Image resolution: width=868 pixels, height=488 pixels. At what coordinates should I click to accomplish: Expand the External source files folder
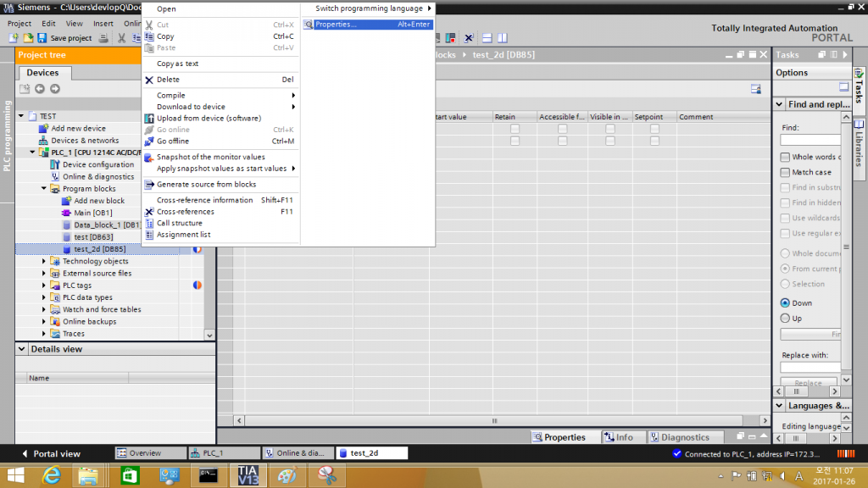44,274
